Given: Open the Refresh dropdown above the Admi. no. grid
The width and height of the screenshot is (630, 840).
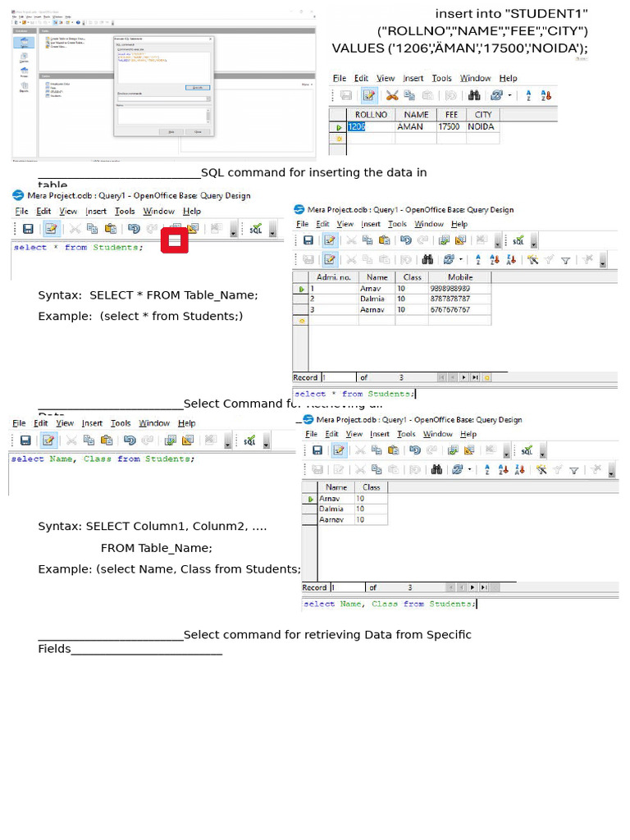Looking at the screenshot, I should [459, 260].
